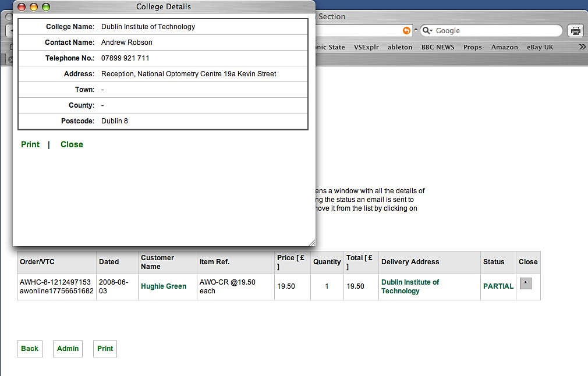Viewport: 588px width, 376px height.
Task: Focus the Google search field
Action: 495,31
